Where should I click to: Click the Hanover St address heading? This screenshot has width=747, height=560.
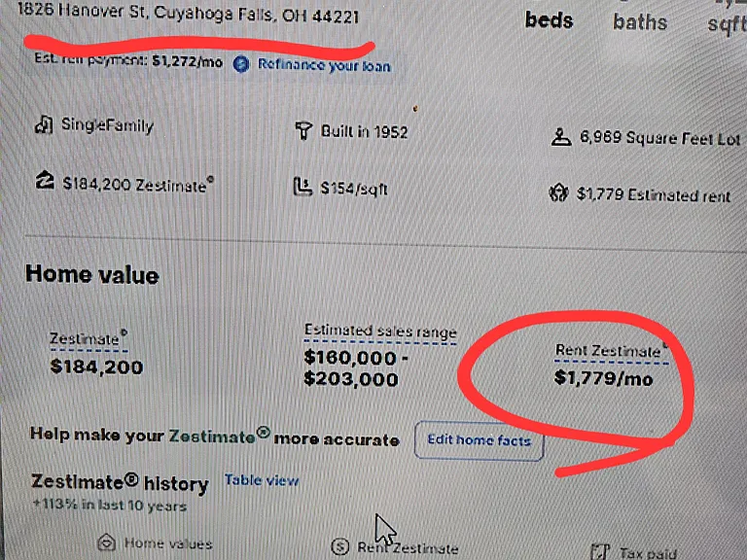188,13
